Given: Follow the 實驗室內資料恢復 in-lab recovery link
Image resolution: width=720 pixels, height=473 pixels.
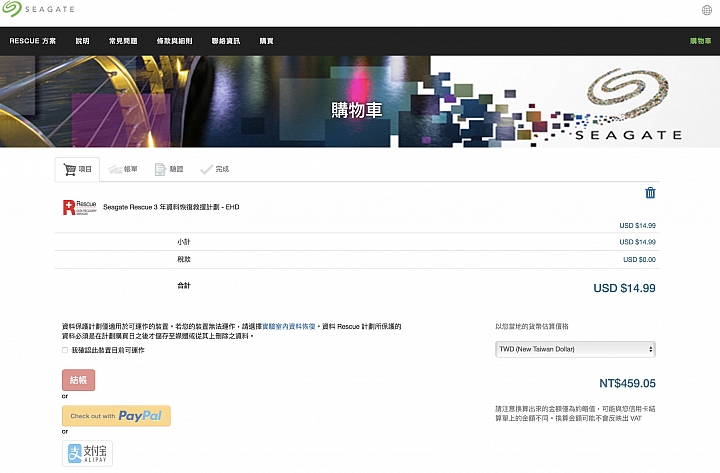Looking at the screenshot, I should [x=288, y=326].
